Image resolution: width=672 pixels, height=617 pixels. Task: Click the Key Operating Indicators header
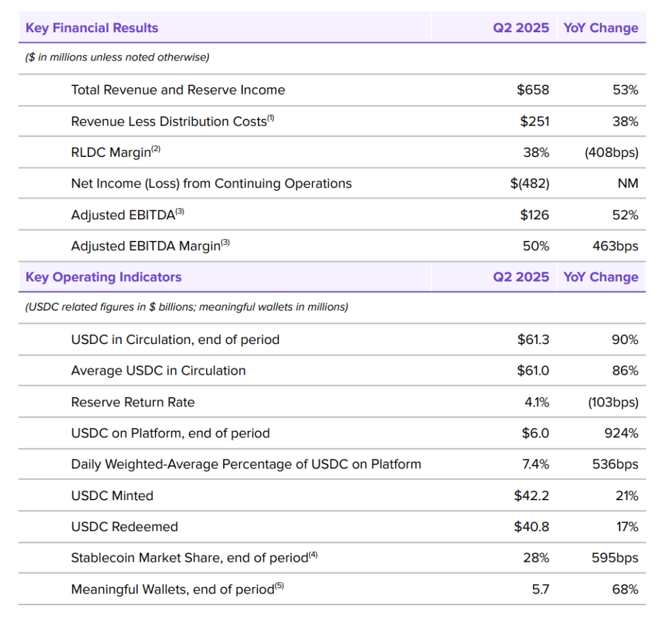tap(104, 277)
